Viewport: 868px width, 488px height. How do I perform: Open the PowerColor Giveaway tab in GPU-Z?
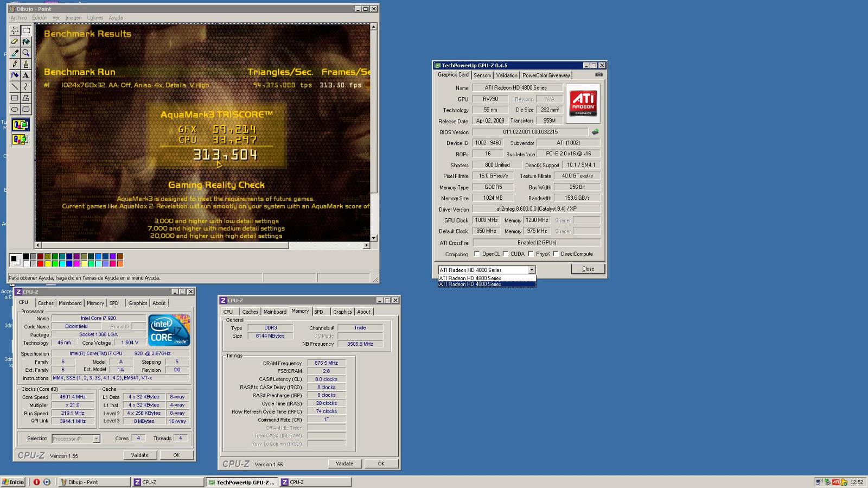tap(546, 75)
